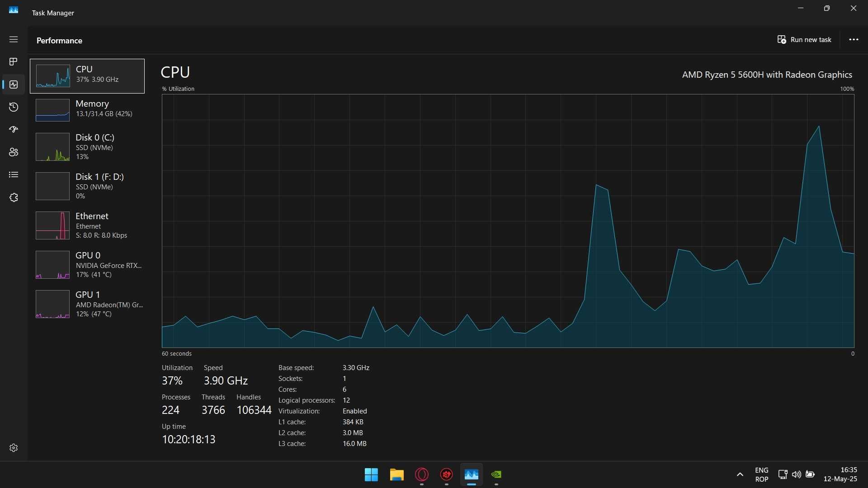Click the up time value 10:20:18:13
The image size is (868, 488).
pos(189,439)
